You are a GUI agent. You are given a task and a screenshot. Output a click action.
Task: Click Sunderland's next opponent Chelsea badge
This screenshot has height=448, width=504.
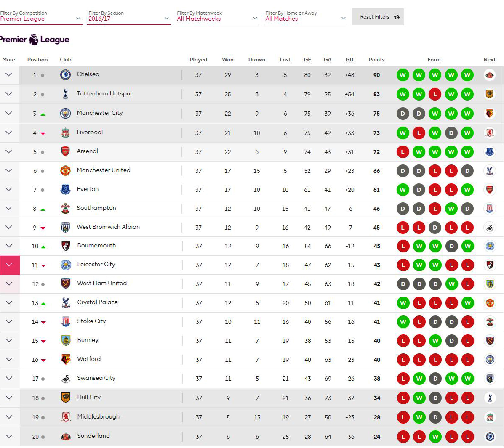click(x=490, y=437)
